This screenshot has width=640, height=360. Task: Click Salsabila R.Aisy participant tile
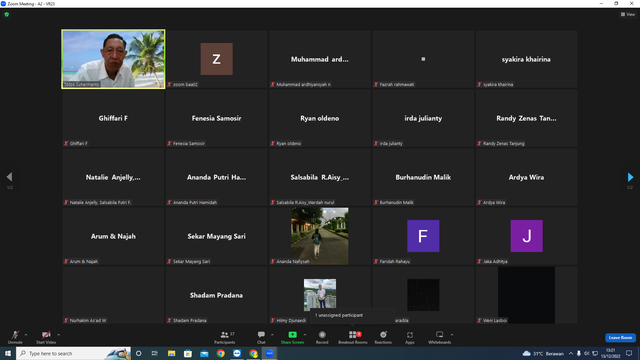tap(320, 177)
